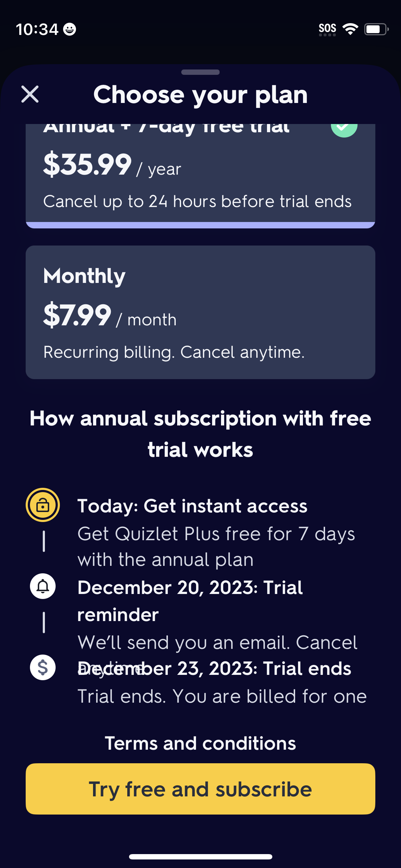
Task: Dismiss the plan sheet with the X
Action: tap(30, 94)
